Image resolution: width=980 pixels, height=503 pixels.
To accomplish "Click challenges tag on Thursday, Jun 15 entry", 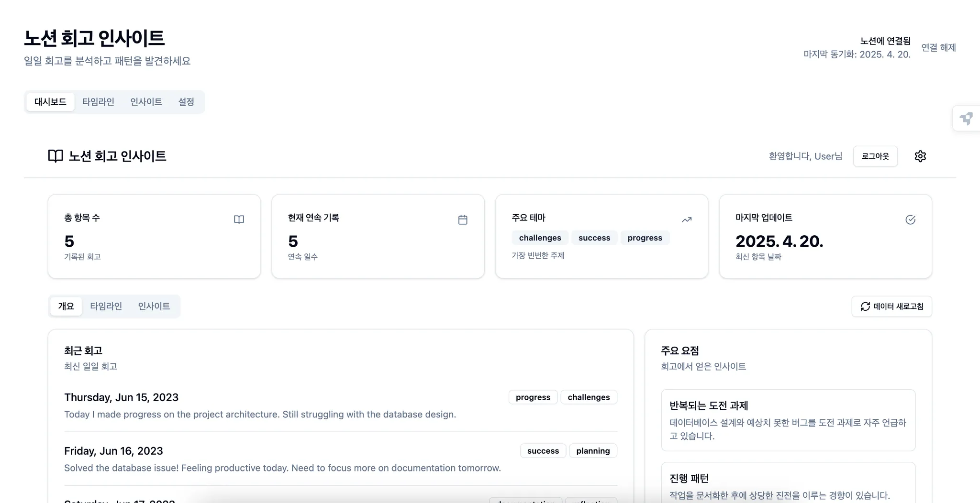I will (589, 397).
